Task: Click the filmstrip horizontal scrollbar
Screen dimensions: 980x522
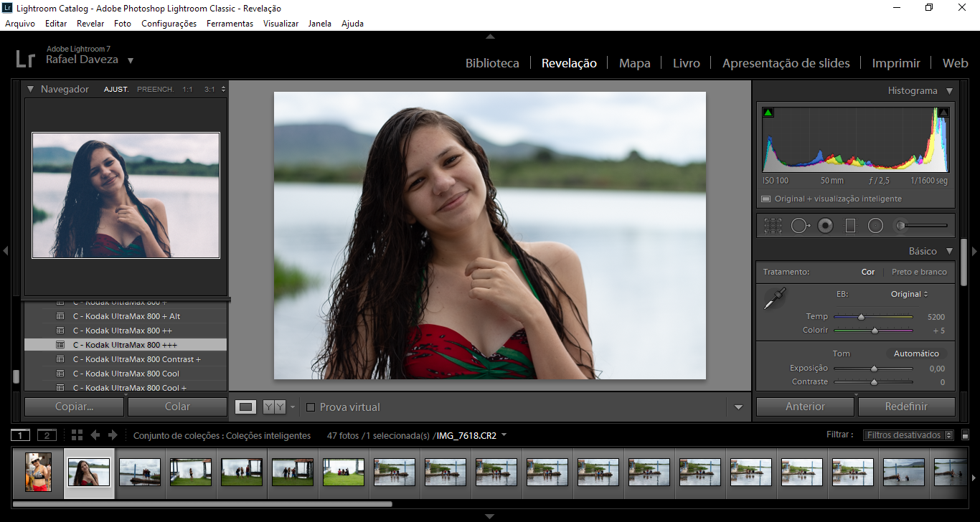Action: (x=202, y=504)
